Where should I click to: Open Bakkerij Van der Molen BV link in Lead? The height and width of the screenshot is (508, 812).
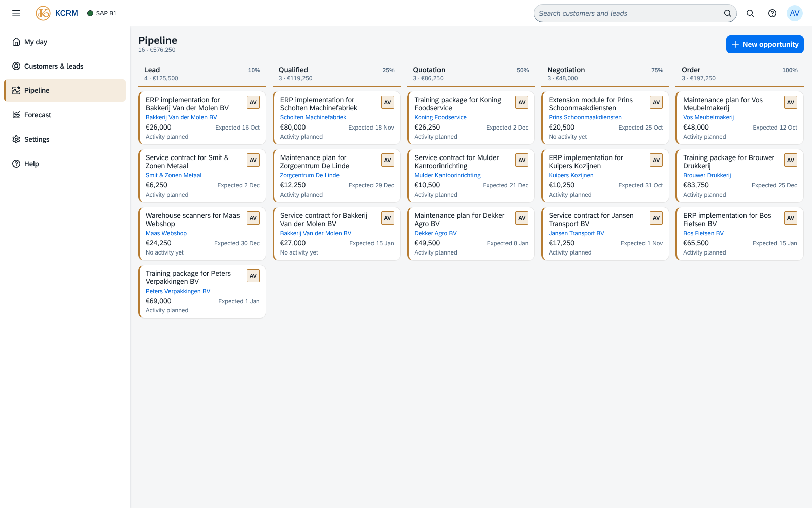point(181,117)
